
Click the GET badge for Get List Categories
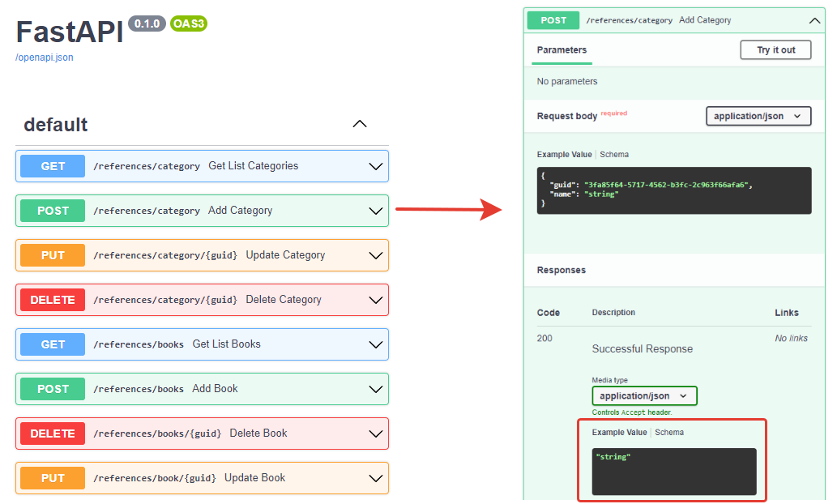(53, 166)
